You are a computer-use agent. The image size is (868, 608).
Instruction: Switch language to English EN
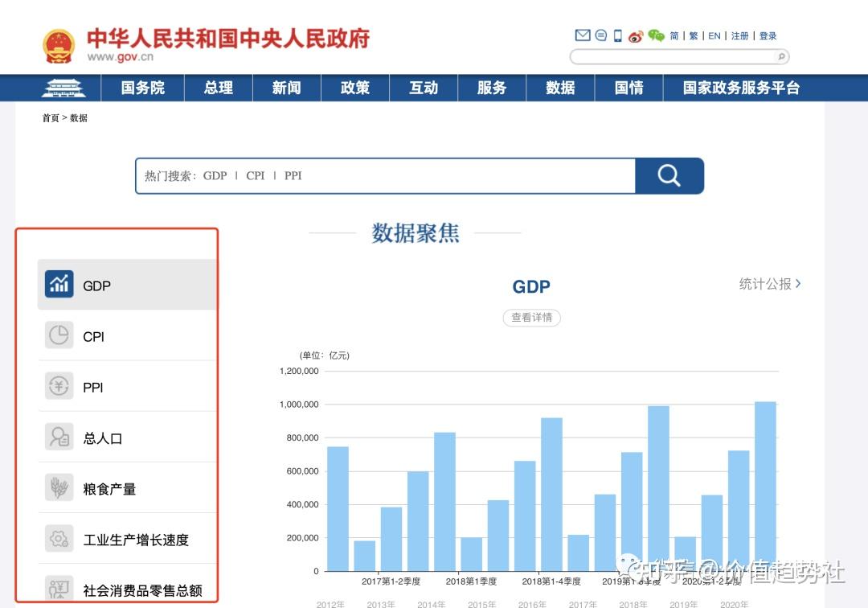(x=714, y=35)
